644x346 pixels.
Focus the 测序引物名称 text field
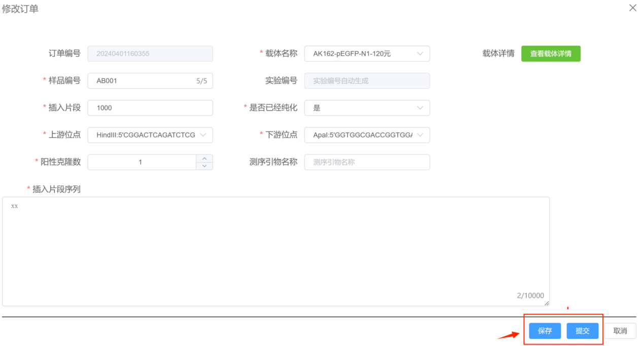pyautogui.click(x=366, y=162)
